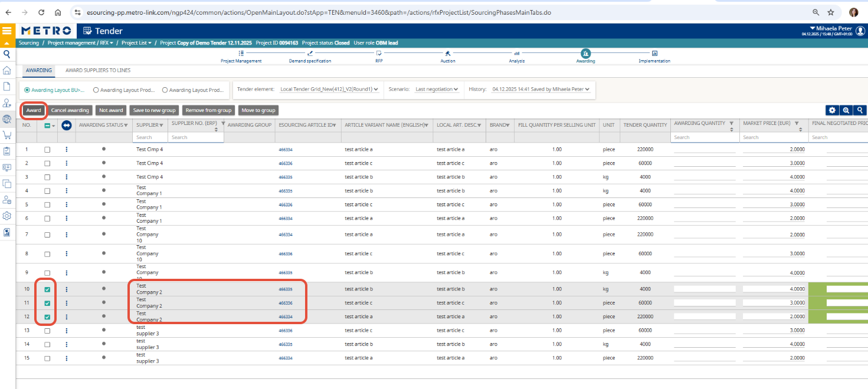The height and width of the screenshot is (389, 868).
Task: Check the checkbox for row 1
Action: click(47, 150)
